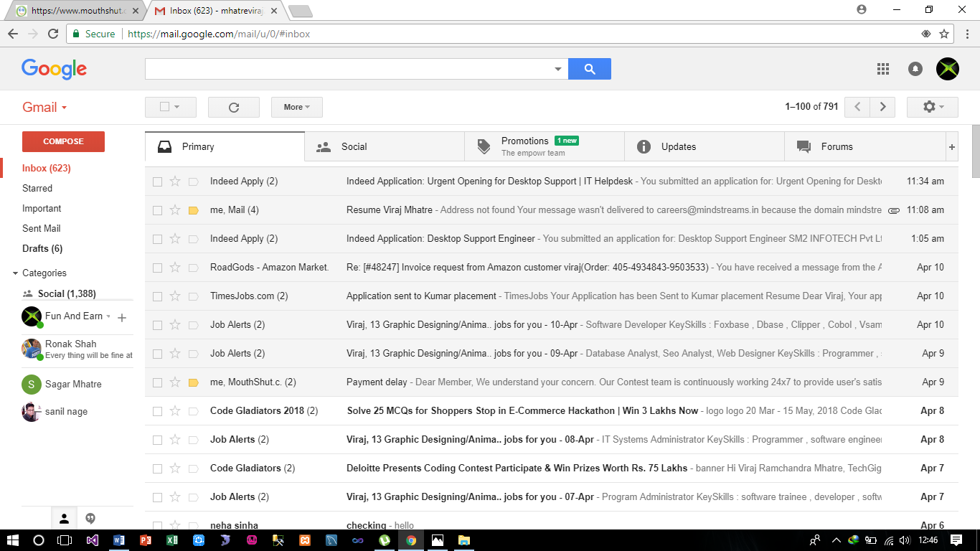Open the Settings gear dropdown
This screenshot has width=980, height=551.
coord(932,107)
